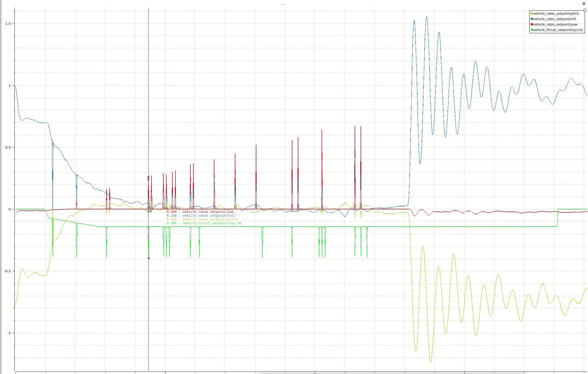Click the y-axis label 1
Viewport: 588px width, 374px height.
tap(9, 85)
